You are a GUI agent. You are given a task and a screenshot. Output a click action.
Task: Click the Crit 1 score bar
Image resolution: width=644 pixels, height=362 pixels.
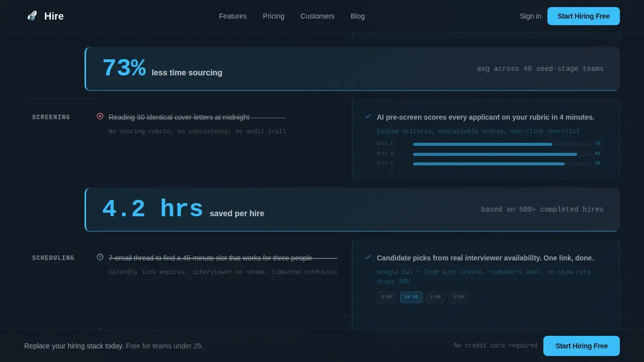point(502,144)
